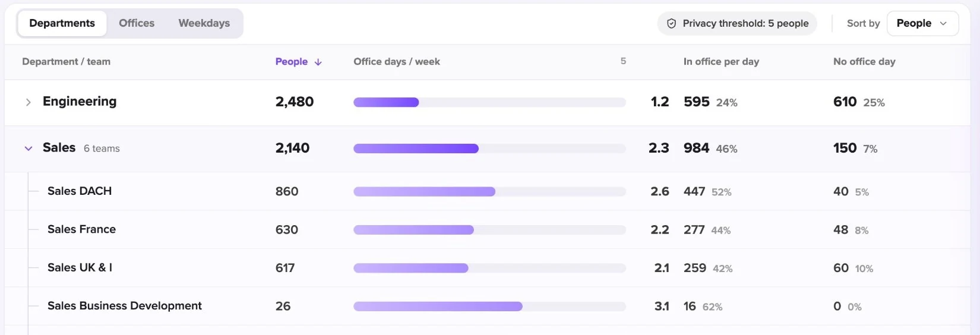Click Sales France in-office value 277

[694, 229]
